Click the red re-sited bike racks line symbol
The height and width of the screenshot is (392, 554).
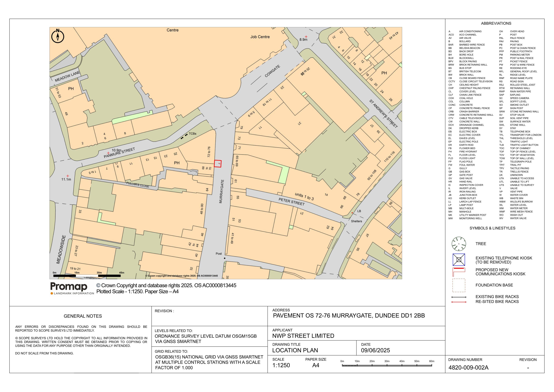(x=459, y=302)
